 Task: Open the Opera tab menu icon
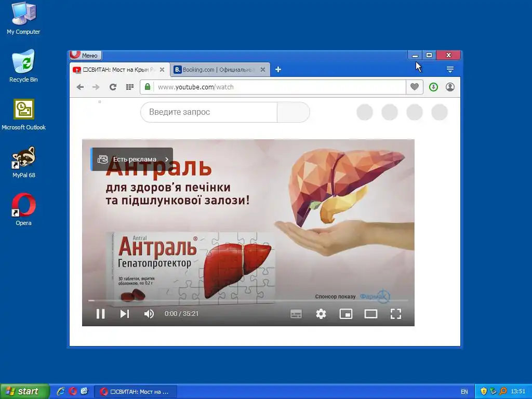tap(450, 70)
